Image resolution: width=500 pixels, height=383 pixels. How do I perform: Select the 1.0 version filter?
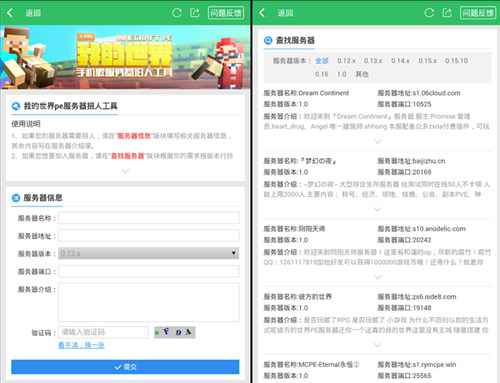point(342,74)
